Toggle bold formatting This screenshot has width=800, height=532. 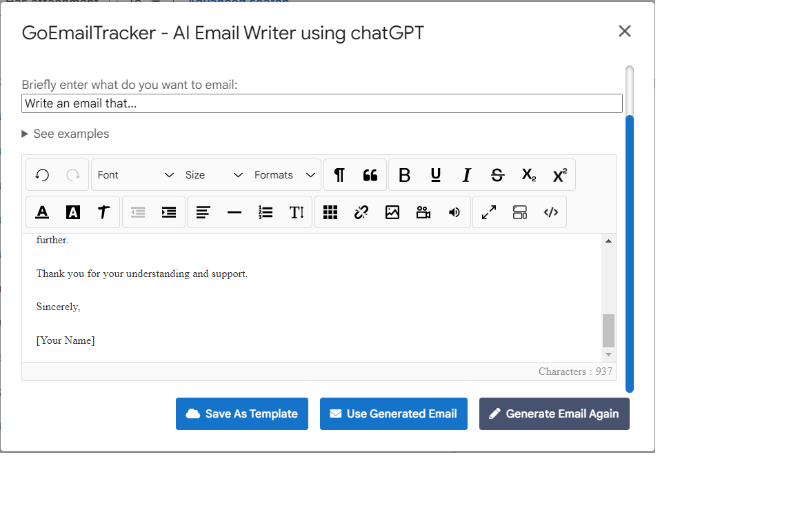tap(404, 175)
